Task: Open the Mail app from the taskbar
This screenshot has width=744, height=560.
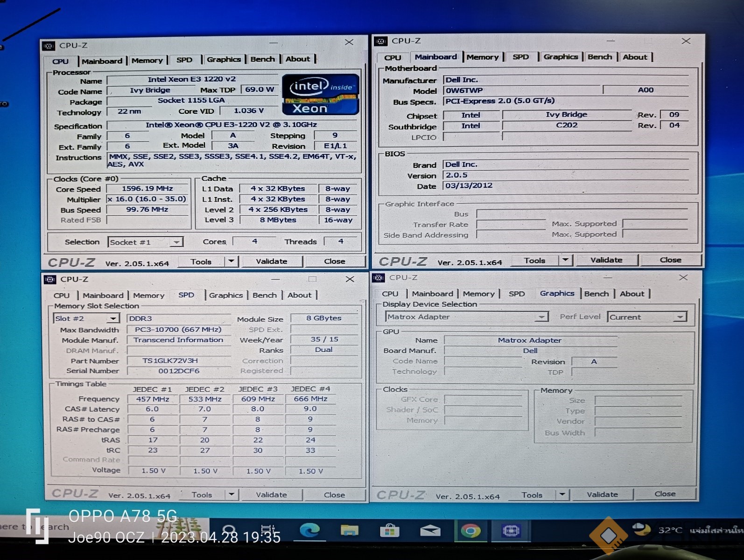Action: point(430,531)
